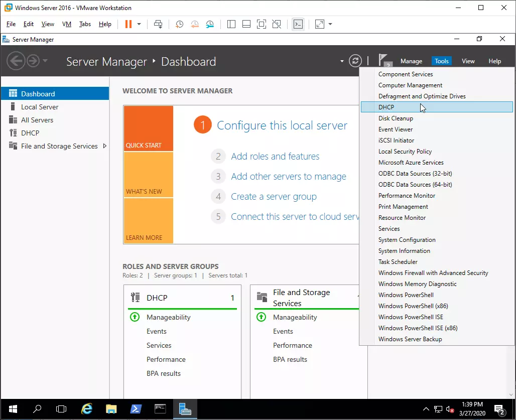Click Create a server group link
Image resolution: width=516 pixels, height=420 pixels.
coord(274,196)
